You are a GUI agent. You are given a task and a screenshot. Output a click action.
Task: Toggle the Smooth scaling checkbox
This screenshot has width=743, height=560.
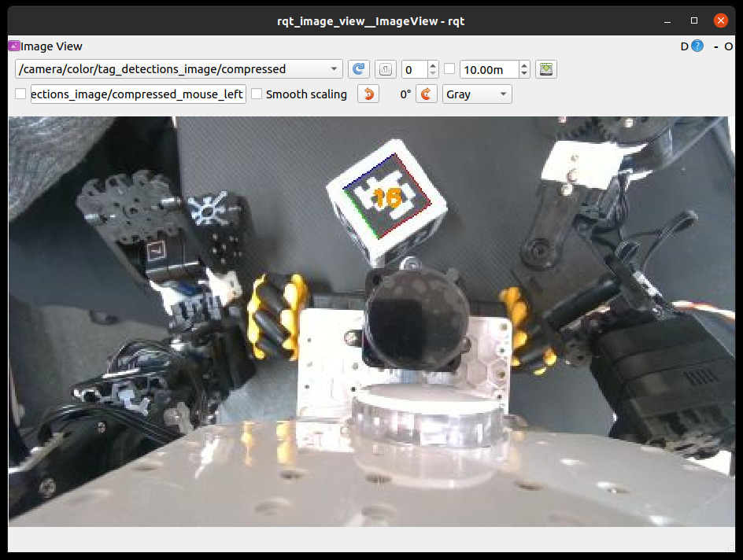[x=257, y=94]
